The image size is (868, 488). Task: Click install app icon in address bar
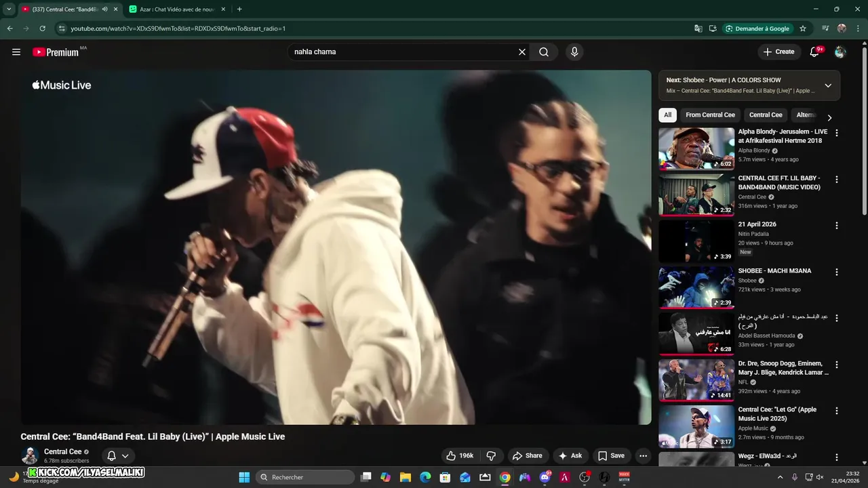click(x=713, y=28)
